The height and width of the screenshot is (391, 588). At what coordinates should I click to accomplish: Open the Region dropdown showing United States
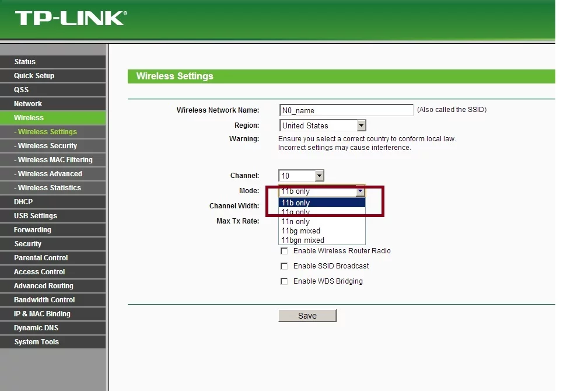pyautogui.click(x=323, y=125)
